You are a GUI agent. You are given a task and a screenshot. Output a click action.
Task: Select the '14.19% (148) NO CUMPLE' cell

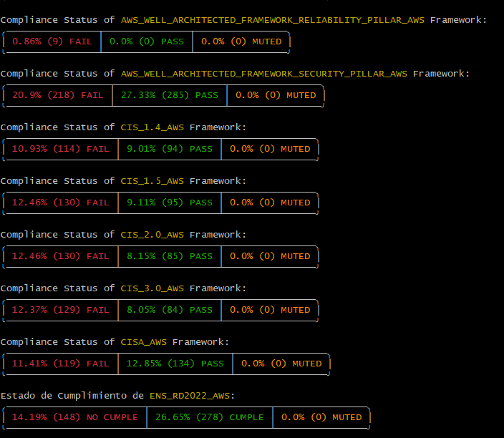click(x=75, y=417)
